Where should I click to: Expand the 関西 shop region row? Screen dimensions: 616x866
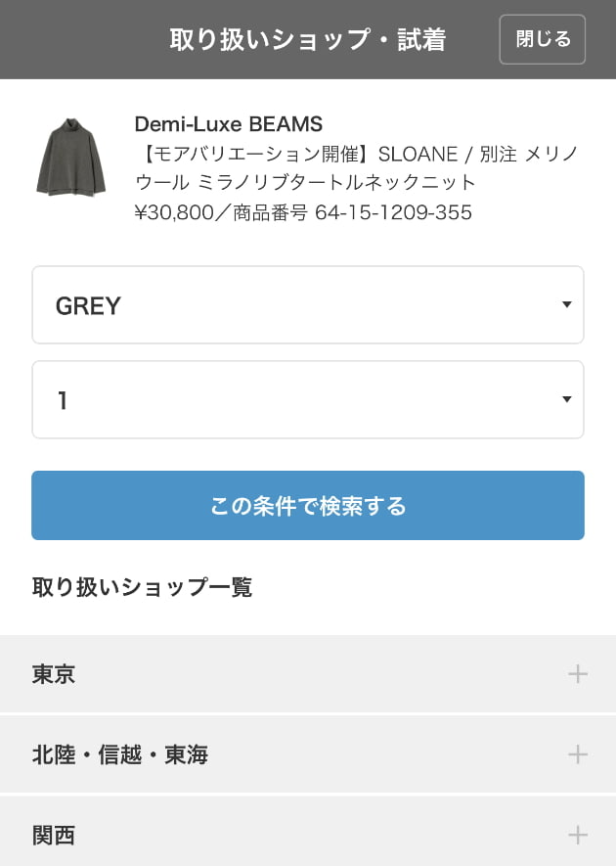308,831
